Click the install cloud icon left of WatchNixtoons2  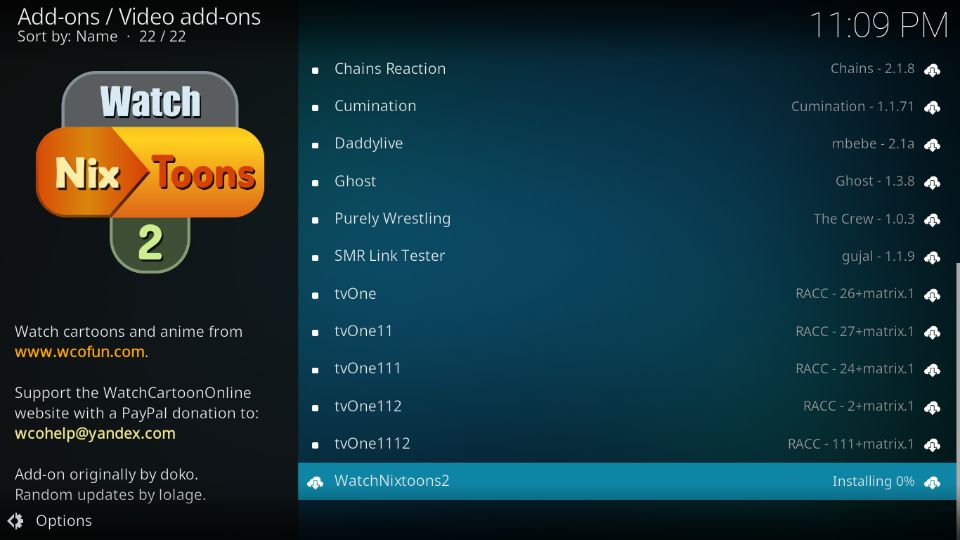[315, 482]
